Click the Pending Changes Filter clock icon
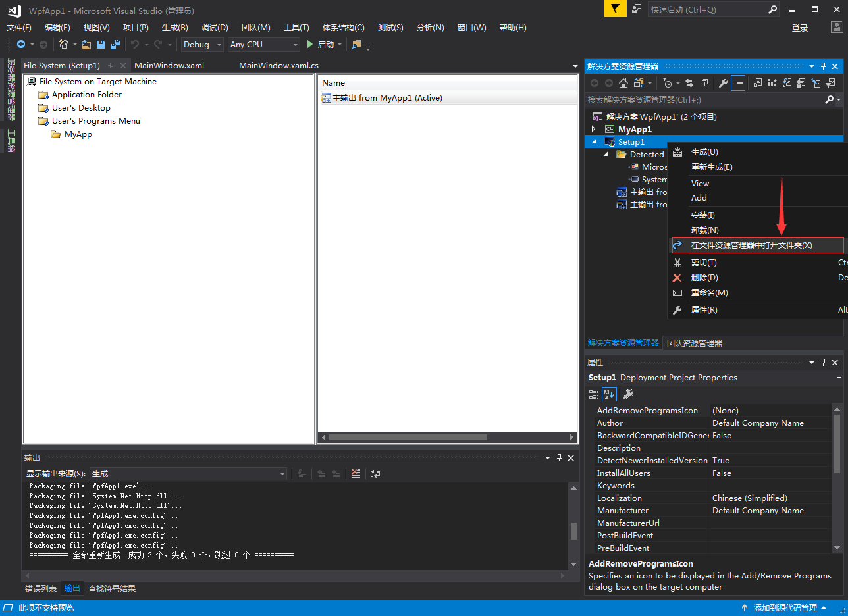The width and height of the screenshot is (848, 616). (668, 83)
